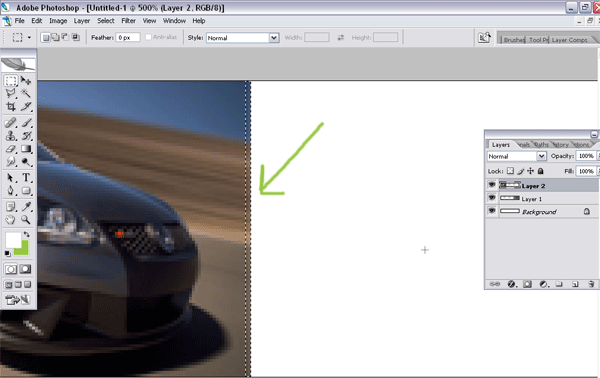Open the Help menu

click(199, 21)
